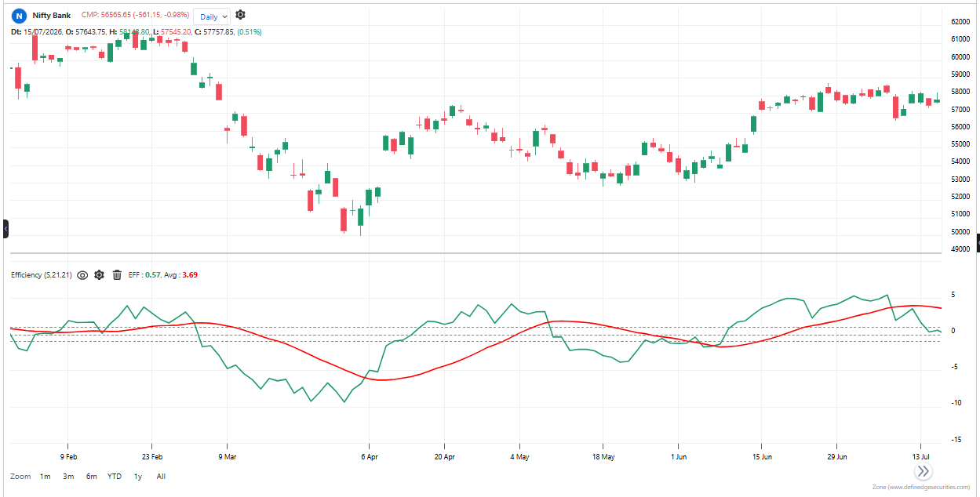Jump to latest data with double-arrow button

tap(923, 471)
